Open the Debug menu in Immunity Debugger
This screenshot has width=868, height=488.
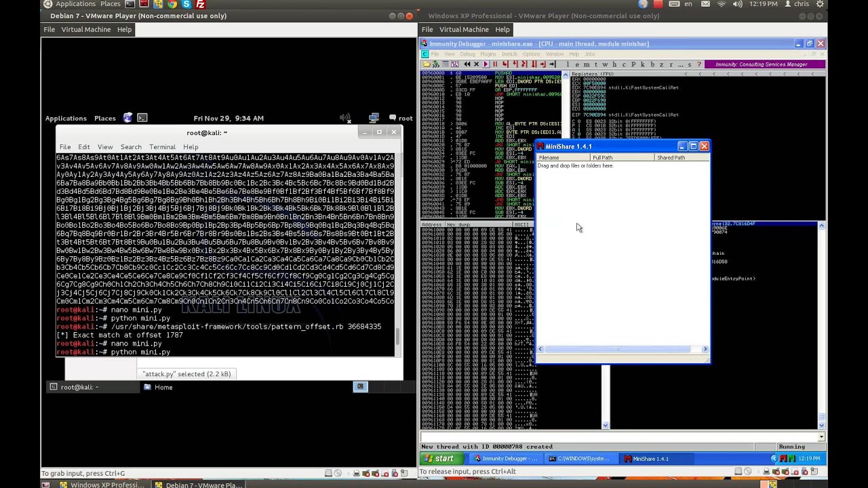click(467, 54)
